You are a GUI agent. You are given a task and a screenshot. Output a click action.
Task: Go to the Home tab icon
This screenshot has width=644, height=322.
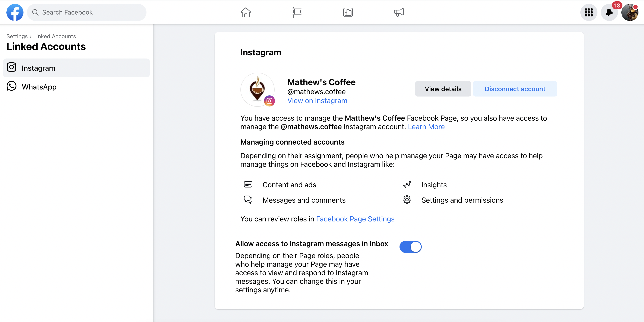(x=246, y=12)
